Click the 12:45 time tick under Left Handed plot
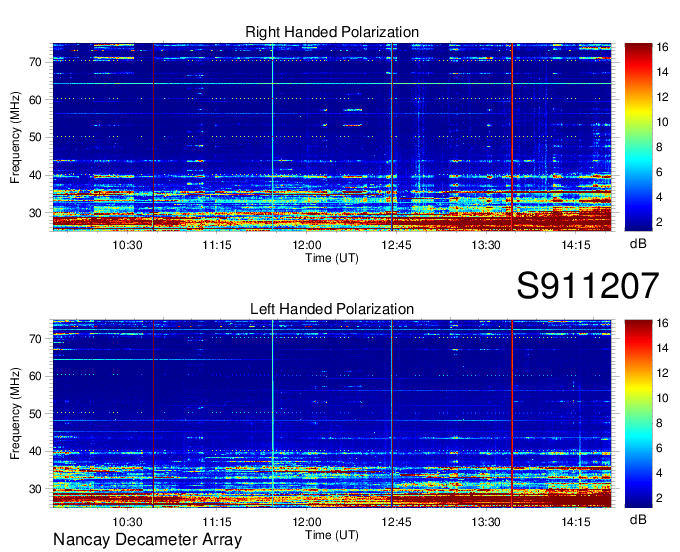The width and height of the screenshot is (680, 552). (x=396, y=522)
